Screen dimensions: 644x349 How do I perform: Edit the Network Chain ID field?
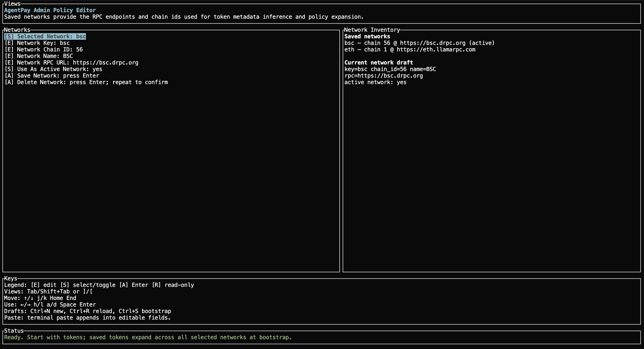43,49
